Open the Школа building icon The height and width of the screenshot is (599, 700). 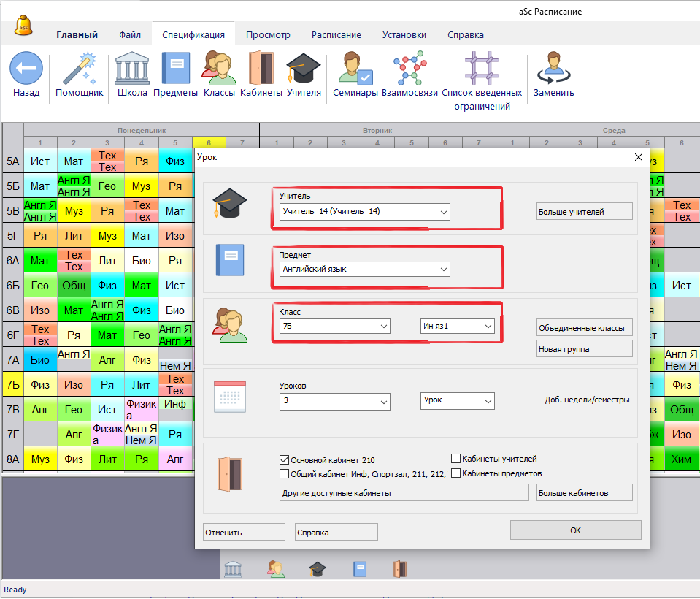coord(132,69)
